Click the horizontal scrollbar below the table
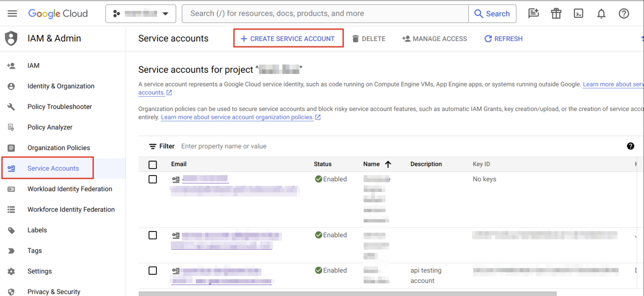Image resolution: width=644 pixels, height=296 pixels. pyautogui.click(x=347, y=293)
